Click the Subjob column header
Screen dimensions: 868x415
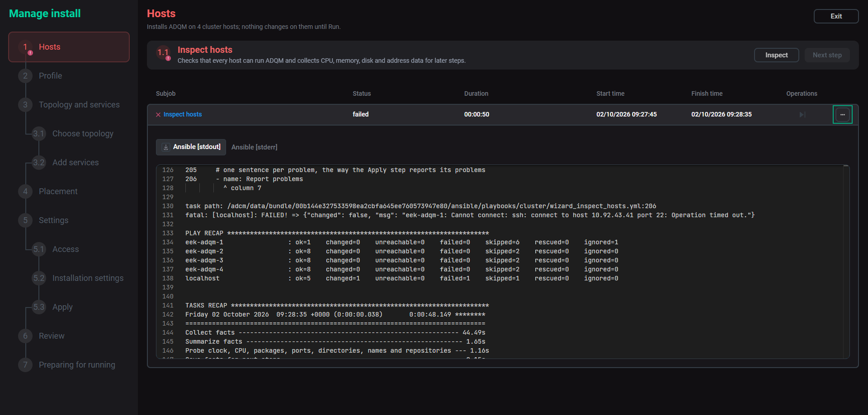tap(166, 93)
